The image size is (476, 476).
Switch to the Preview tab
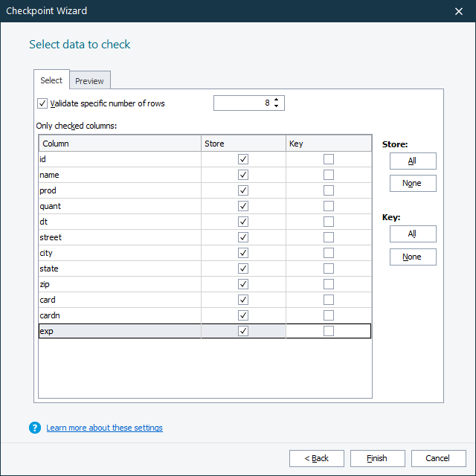click(90, 81)
